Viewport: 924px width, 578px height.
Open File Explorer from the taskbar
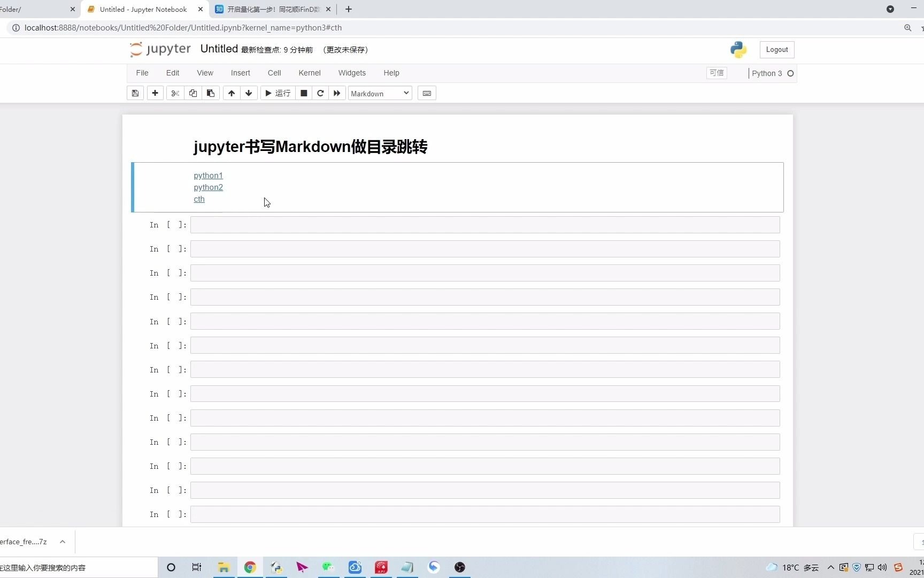tap(224, 567)
